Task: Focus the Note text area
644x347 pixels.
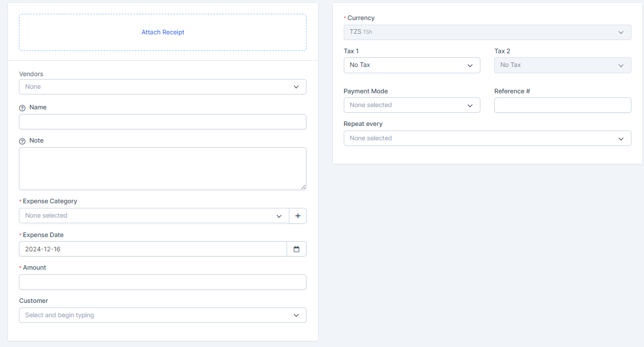Action: pyautogui.click(x=162, y=168)
